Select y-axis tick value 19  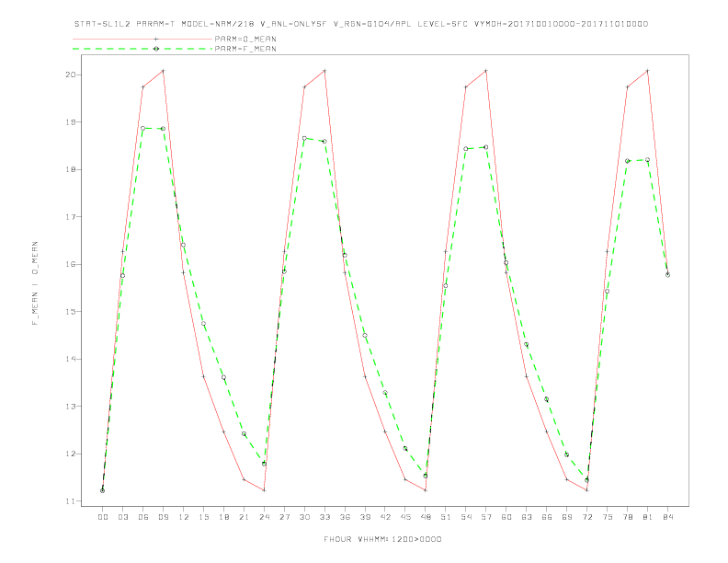[72, 122]
